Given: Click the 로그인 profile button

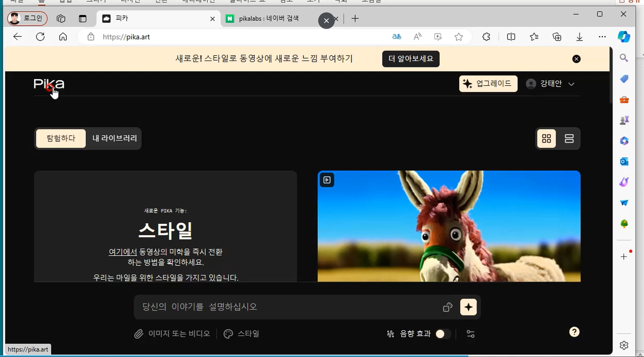Looking at the screenshot, I should (x=27, y=19).
